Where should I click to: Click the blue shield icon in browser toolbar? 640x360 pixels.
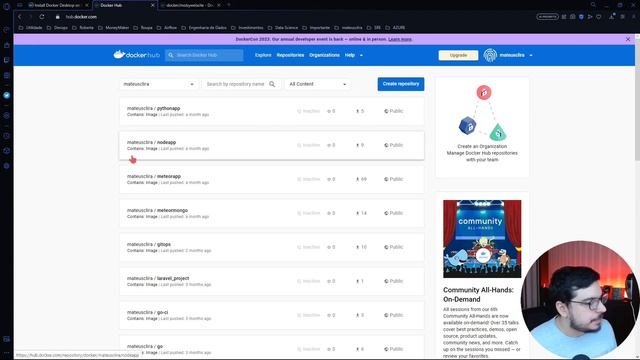(581, 17)
